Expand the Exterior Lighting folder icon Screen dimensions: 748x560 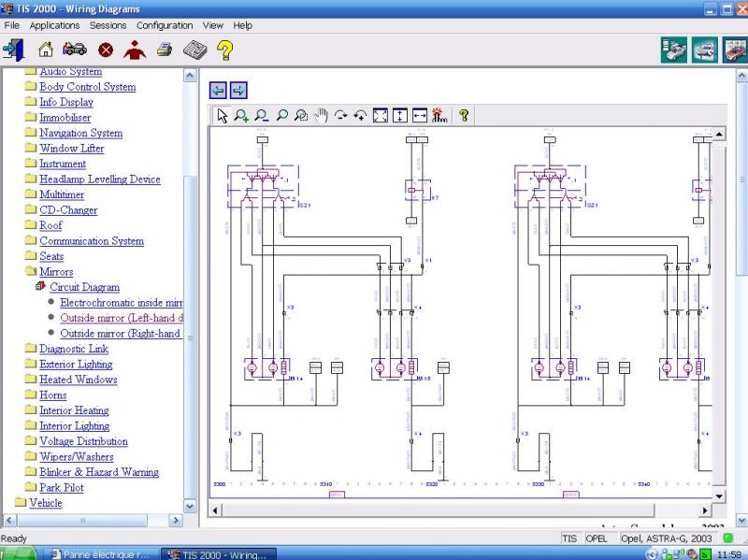click(31, 364)
